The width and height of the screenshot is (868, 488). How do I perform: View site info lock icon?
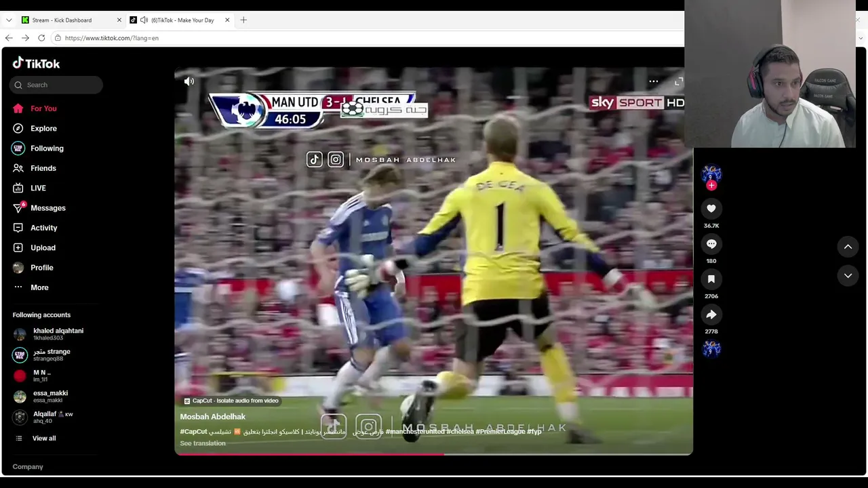coord(58,38)
